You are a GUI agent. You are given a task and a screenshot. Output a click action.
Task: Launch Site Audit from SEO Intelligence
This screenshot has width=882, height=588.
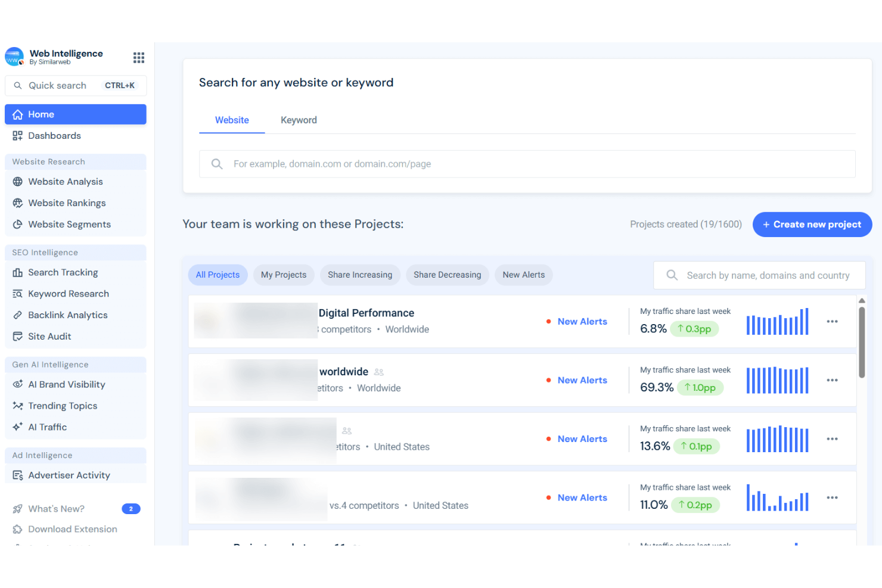point(50,336)
